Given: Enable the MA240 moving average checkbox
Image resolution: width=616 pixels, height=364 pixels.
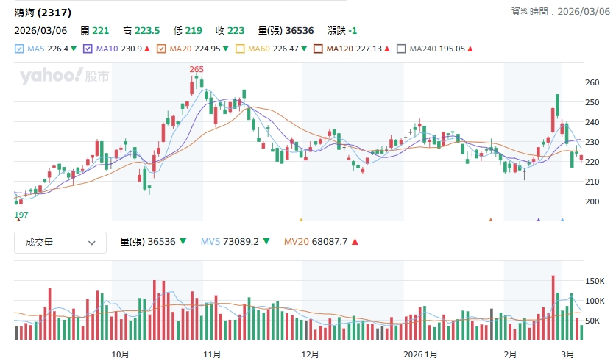Looking at the screenshot, I should 401,49.
